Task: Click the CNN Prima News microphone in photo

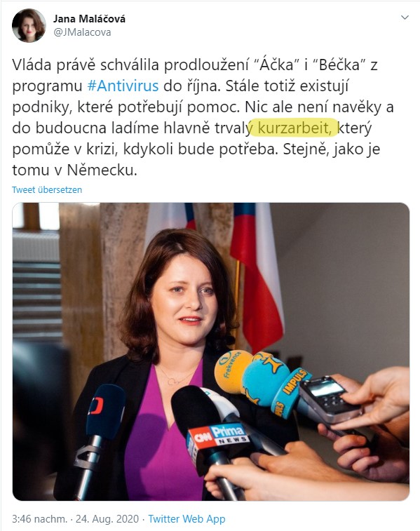Action: (x=213, y=430)
